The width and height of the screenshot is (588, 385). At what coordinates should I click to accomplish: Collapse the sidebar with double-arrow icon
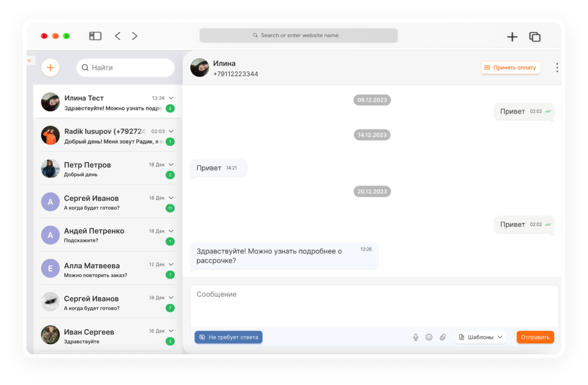pos(29,60)
